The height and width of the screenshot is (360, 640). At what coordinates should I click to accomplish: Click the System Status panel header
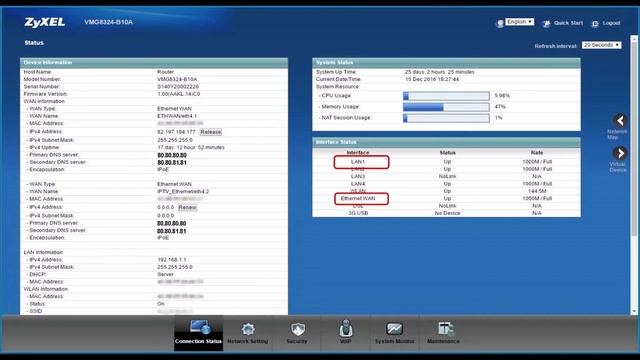446,62
